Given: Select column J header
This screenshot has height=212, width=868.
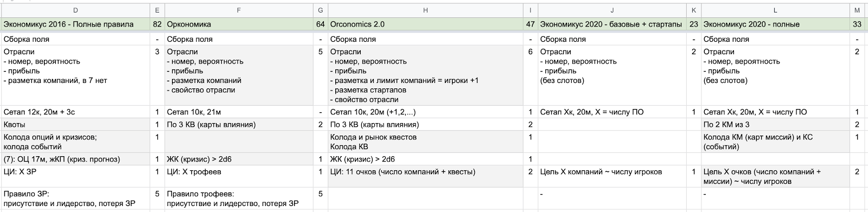Looking at the screenshot, I should [x=612, y=10].
